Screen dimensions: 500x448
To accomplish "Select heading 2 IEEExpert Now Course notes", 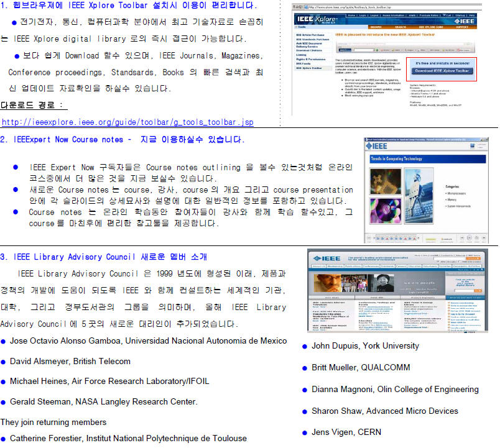I will (123, 140).
